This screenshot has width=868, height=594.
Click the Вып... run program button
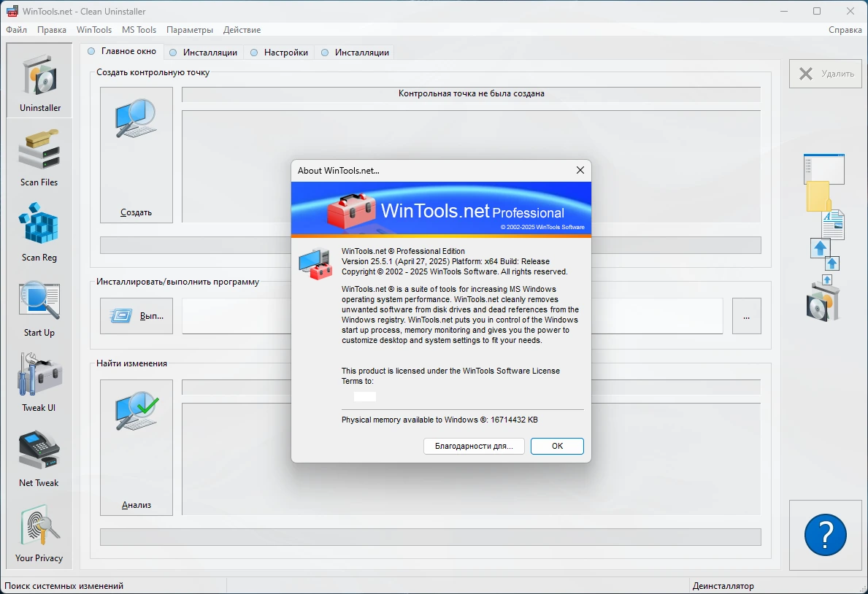137,316
